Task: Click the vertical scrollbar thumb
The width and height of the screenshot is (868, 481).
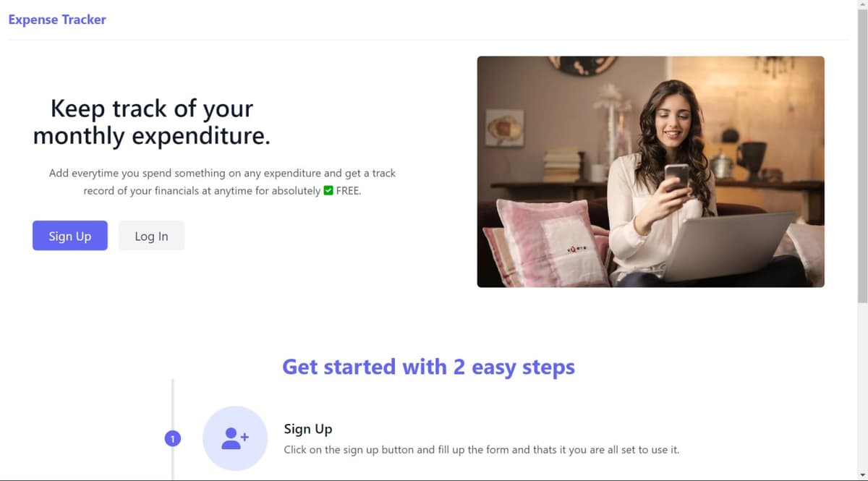Action: (x=862, y=156)
